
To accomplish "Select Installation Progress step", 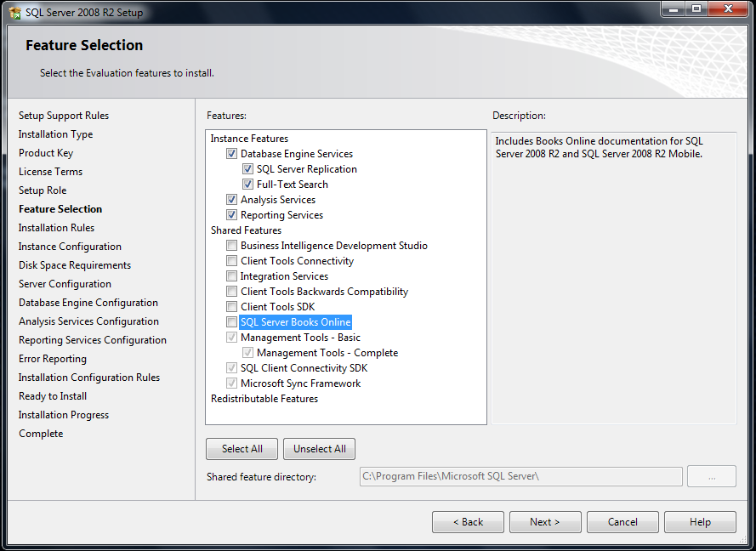I will point(64,415).
